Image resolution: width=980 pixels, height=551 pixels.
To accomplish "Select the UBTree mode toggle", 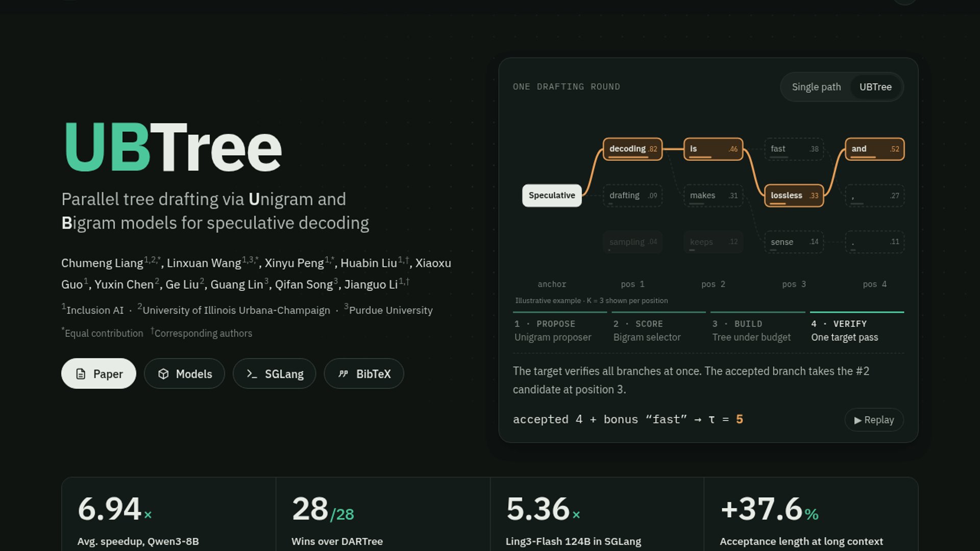I will pyautogui.click(x=875, y=87).
